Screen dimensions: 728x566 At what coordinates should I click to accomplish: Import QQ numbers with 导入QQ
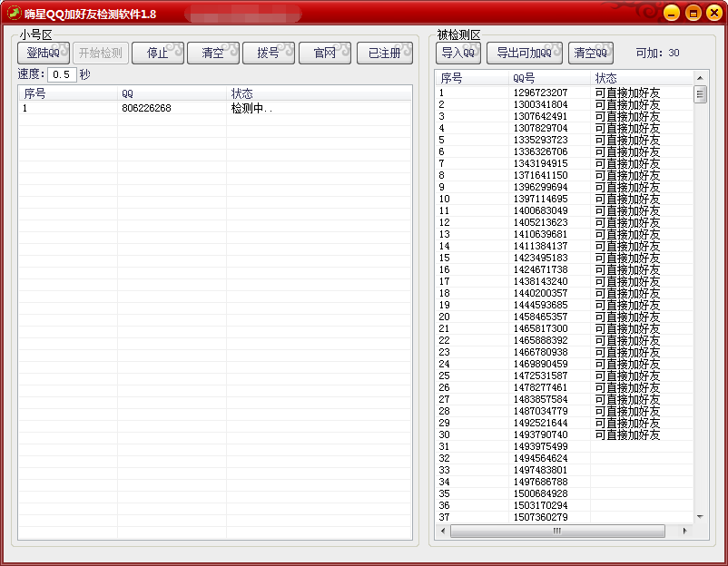(458, 53)
